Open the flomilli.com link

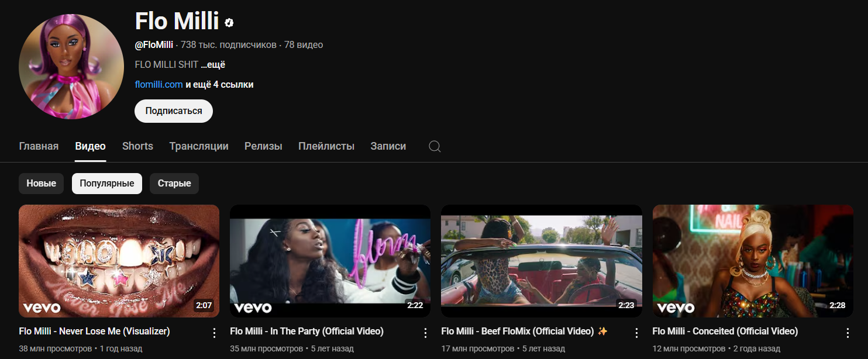click(x=159, y=85)
